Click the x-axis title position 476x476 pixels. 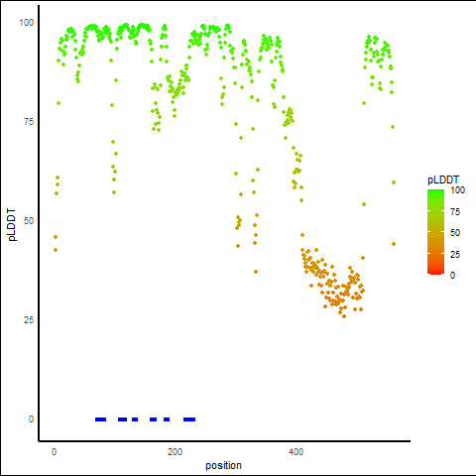click(223, 465)
